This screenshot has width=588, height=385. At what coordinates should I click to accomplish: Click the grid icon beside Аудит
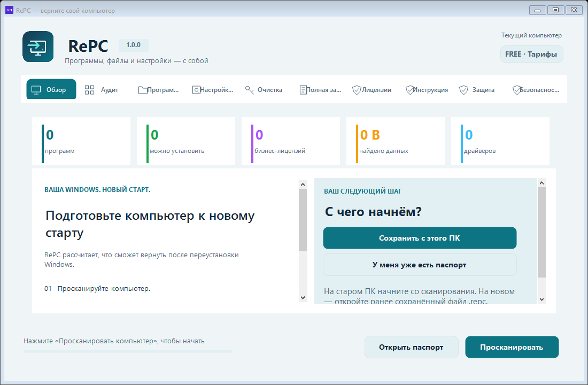tap(90, 90)
